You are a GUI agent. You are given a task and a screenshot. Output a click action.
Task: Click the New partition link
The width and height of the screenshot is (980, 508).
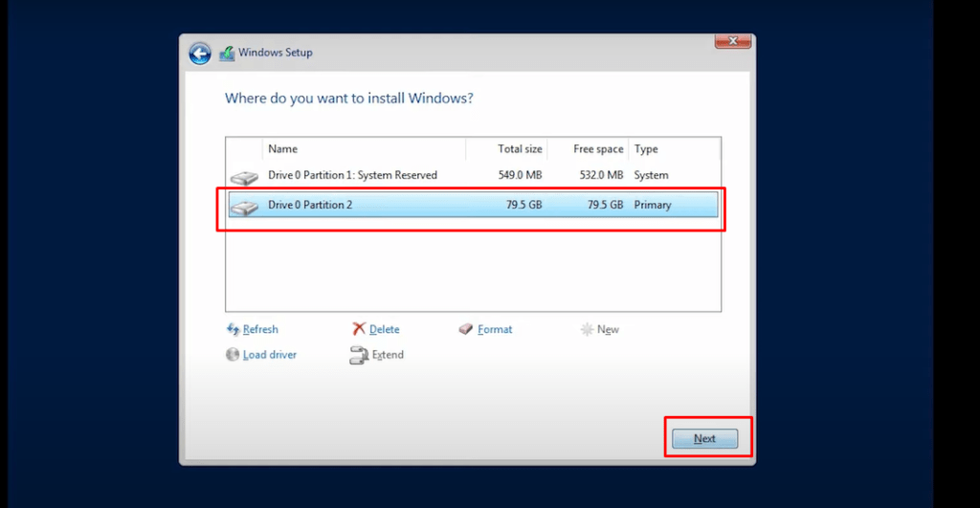coord(608,329)
